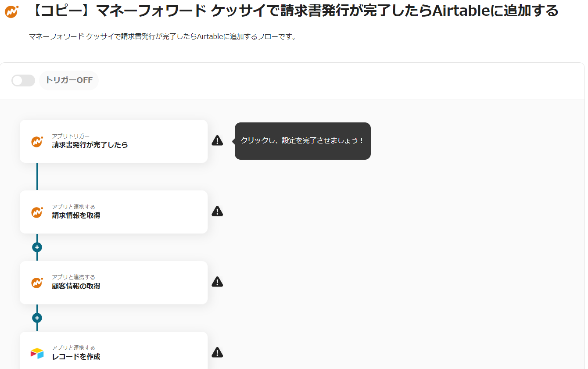The height and width of the screenshot is (369, 588).
Task: Add a step below 請求情報を取得 with plus
Action: point(37,247)
